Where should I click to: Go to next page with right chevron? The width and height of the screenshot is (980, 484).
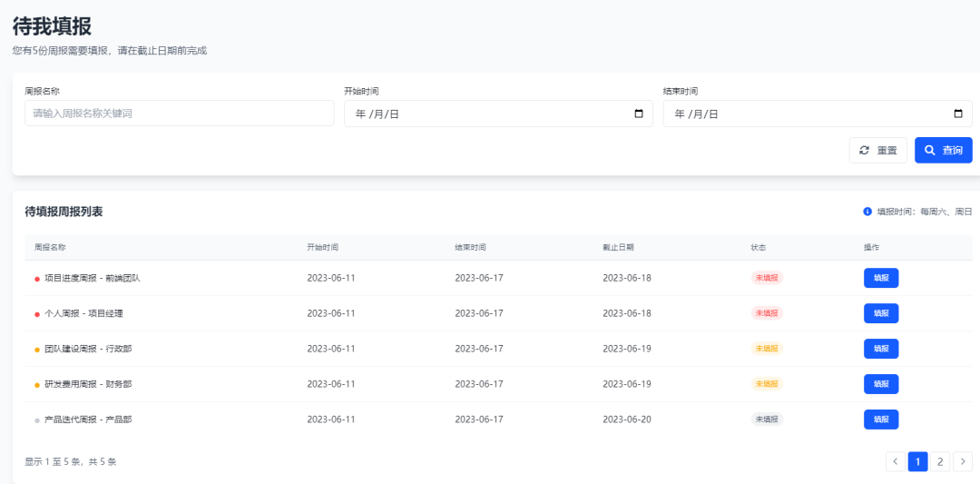(963, 461)
